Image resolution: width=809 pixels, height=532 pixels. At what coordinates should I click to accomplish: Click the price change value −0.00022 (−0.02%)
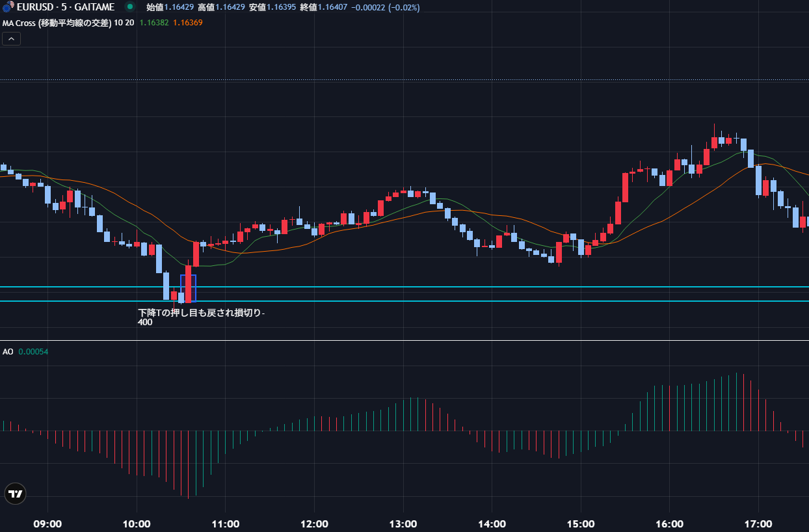[x=386, y=7]
